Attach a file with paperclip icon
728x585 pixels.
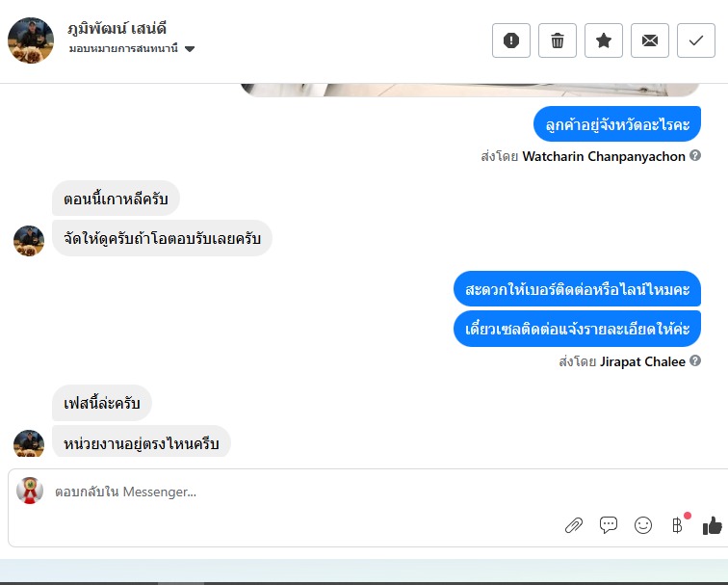tap(574, 525)
